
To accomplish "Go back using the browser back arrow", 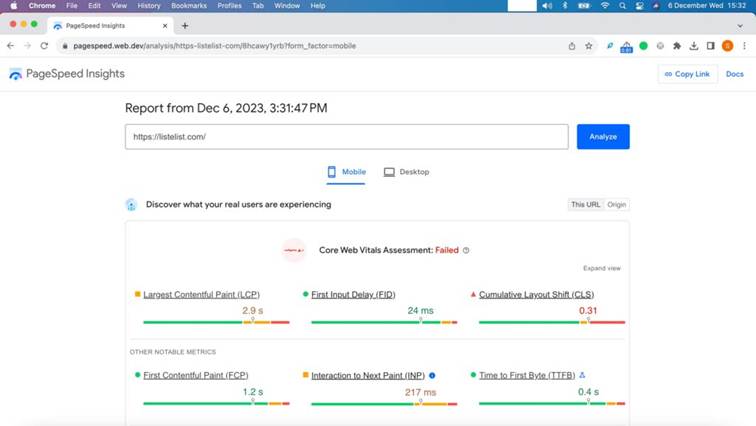I will pos(10,45).
